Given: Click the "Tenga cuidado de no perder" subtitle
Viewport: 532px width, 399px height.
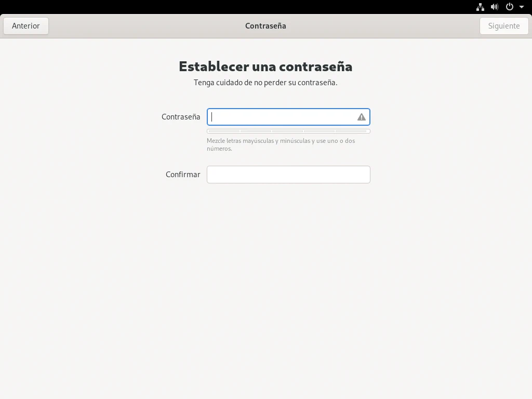Looking at the screenshot, I should (x=265, y=83).
